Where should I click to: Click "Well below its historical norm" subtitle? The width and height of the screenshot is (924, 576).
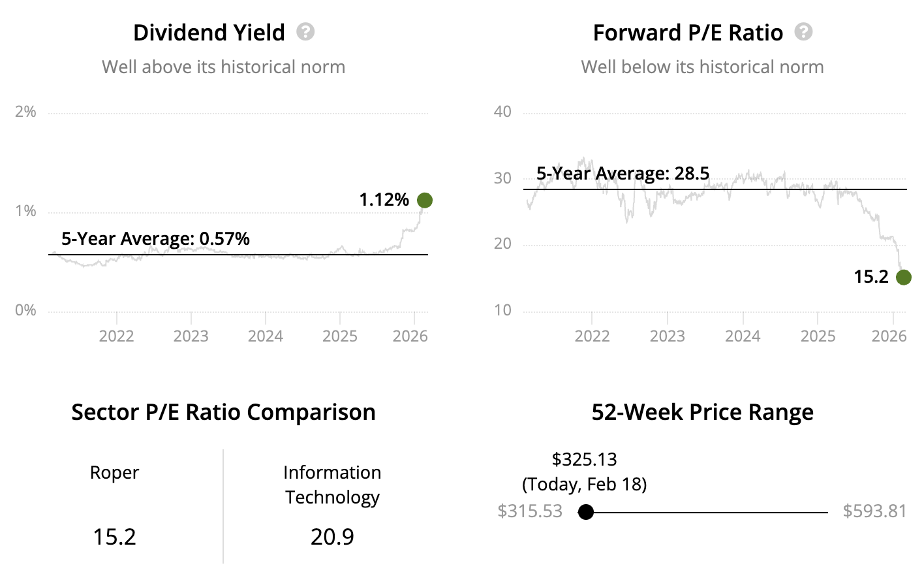(x=702, y=67)
